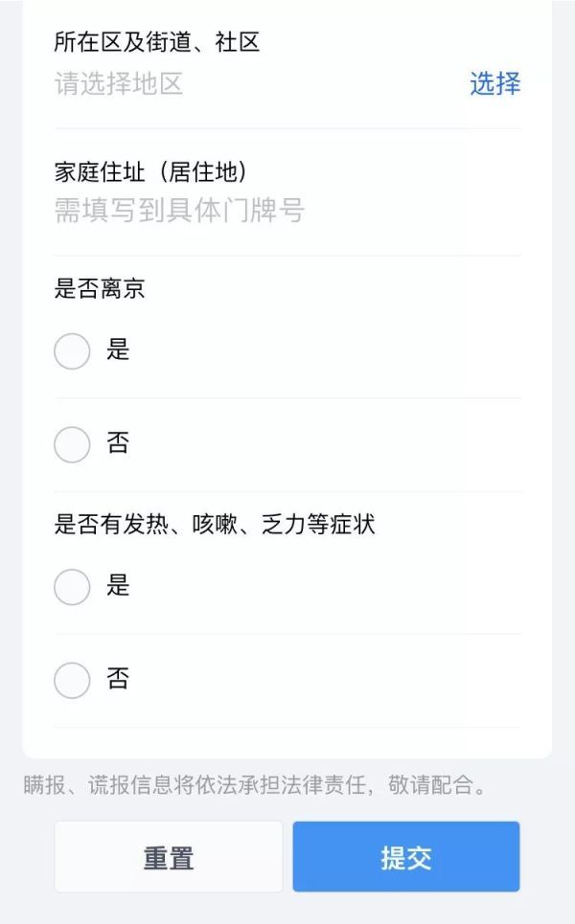Tap the 家庭住址（居住地） label
The height and width of the screenshot is (924, 575).
151,172
